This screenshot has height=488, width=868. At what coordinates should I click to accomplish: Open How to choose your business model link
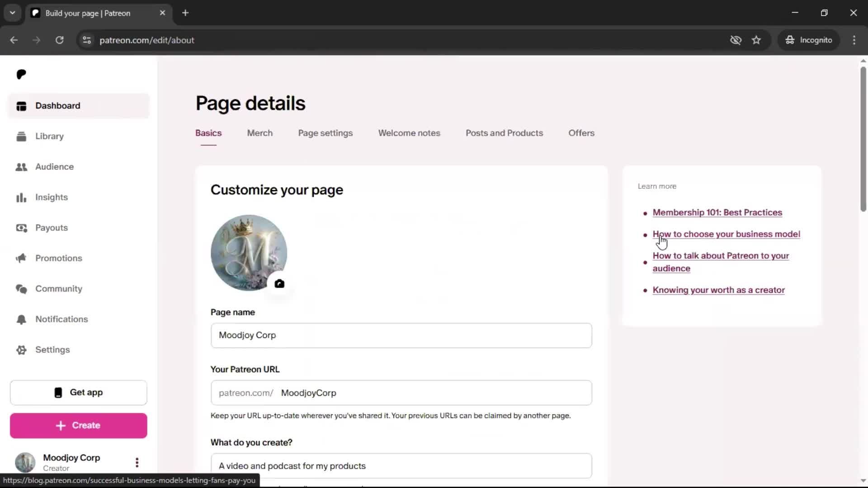pos(726,234)
